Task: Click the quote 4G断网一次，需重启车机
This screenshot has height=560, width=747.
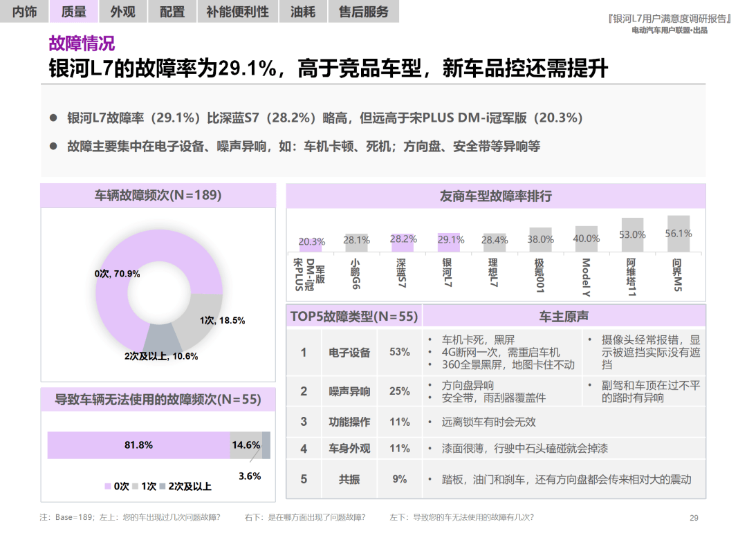Action: pyautogui.click(x=500, y=353)
